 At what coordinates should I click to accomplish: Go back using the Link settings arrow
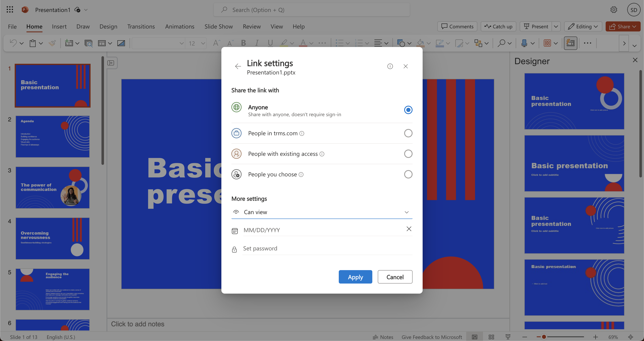point(238,66)
